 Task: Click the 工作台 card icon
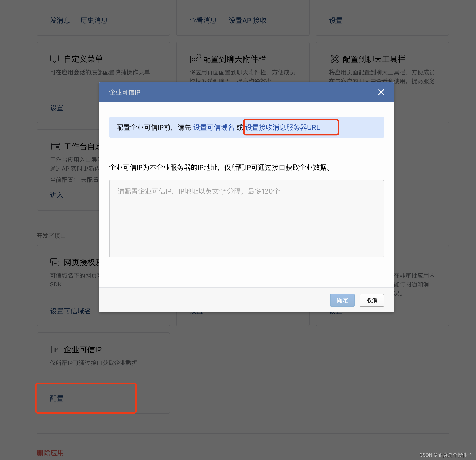pyautogui.click(x=56, y=147)
